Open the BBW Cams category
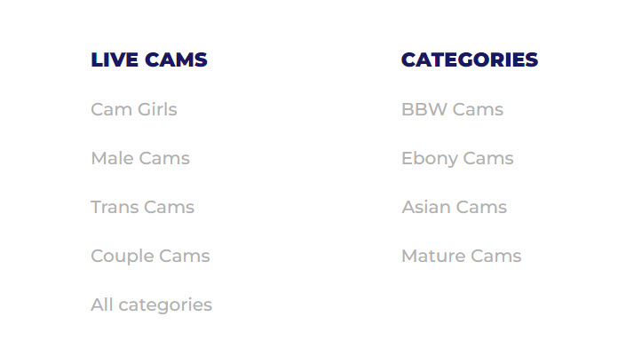 453,109
